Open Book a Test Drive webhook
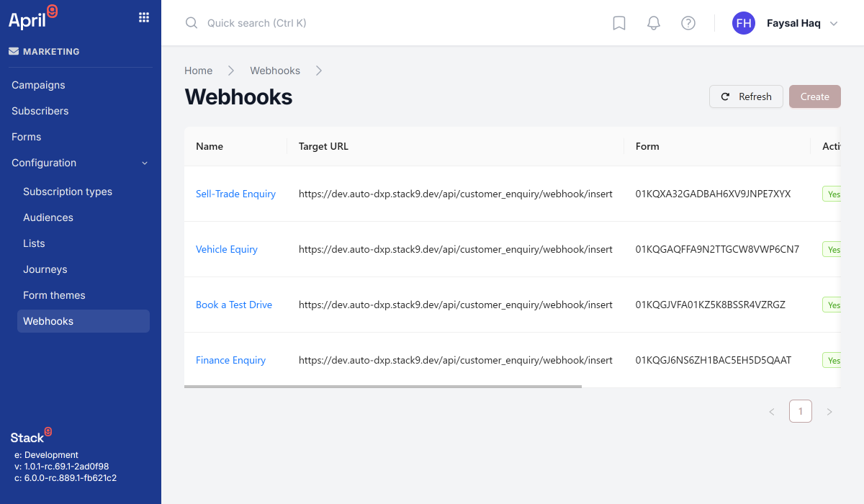Screen dimensions: 864x504 [234, 305]
